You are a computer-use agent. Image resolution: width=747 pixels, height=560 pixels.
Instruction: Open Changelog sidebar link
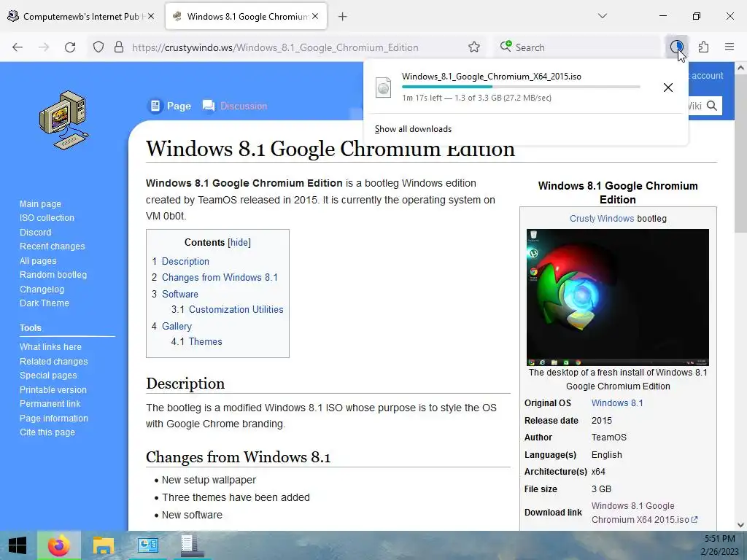pos(42,289)
